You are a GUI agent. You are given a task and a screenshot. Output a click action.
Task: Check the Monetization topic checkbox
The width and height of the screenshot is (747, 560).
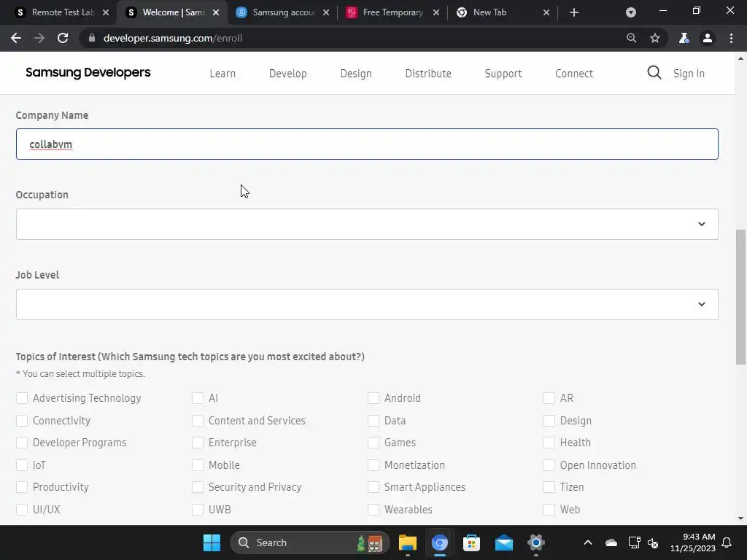coord(373,464)
